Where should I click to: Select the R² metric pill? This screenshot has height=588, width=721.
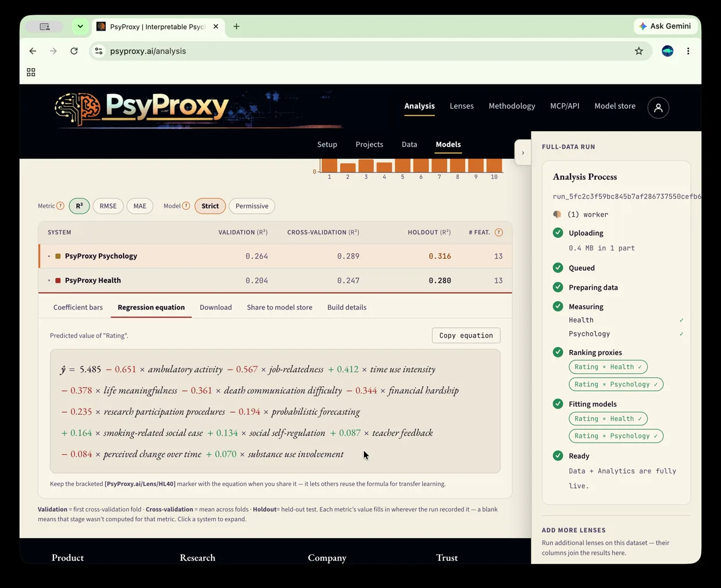[x=79, y=206]
